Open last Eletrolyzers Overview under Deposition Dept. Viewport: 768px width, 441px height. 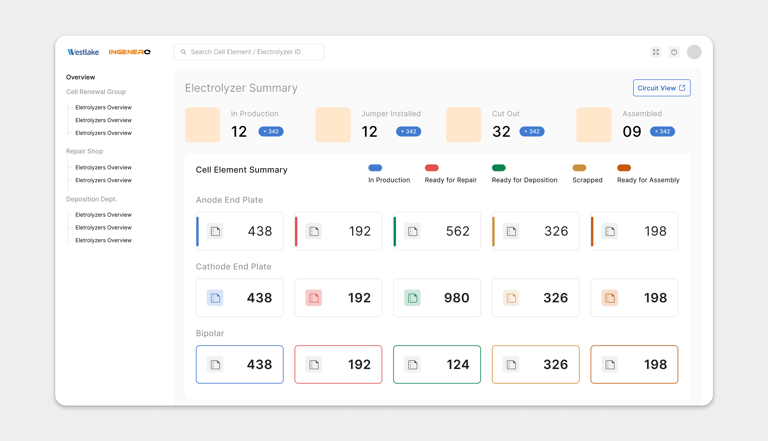pyautogui.click(x=103, y=240)
